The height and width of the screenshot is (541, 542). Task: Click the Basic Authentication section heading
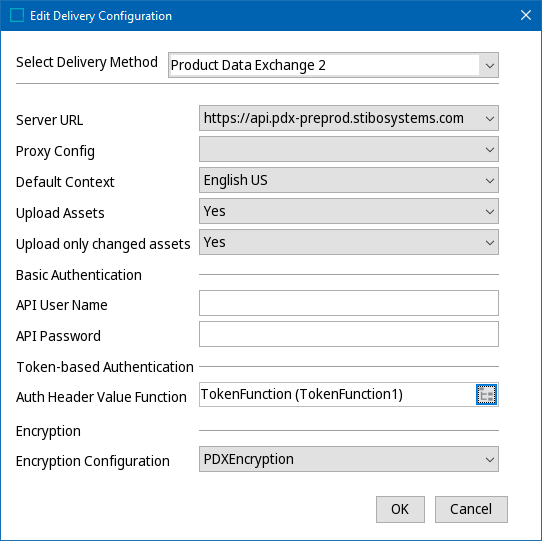click(79, 275)
